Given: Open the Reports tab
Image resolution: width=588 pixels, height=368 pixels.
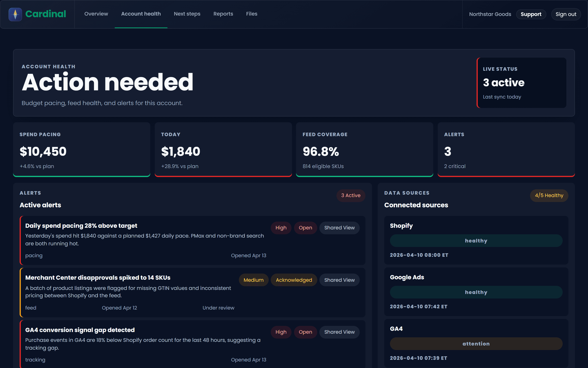Looking at the screenshot, I should coord(223,14).
